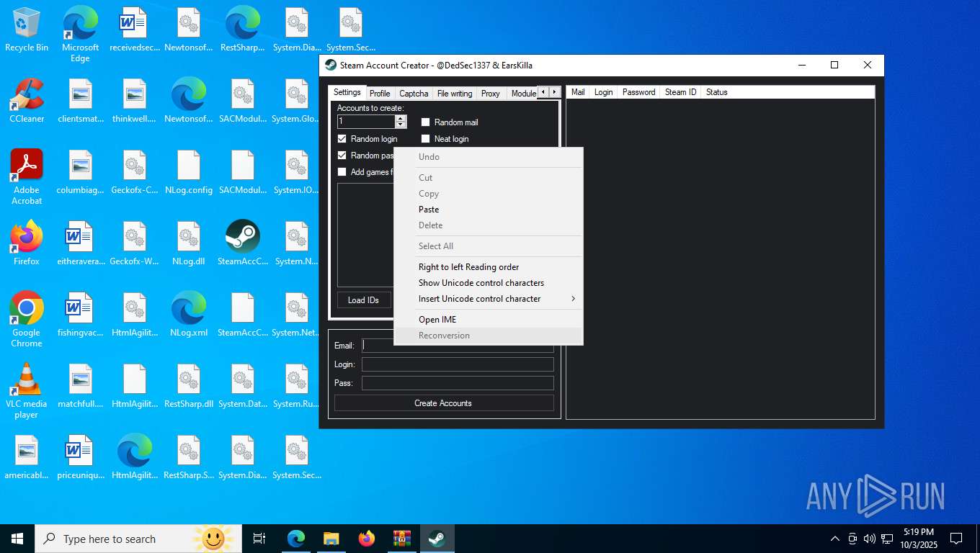The image size is (980, 553).
Task: Click the Load IDs button
Action: click(x=364, y=300)
